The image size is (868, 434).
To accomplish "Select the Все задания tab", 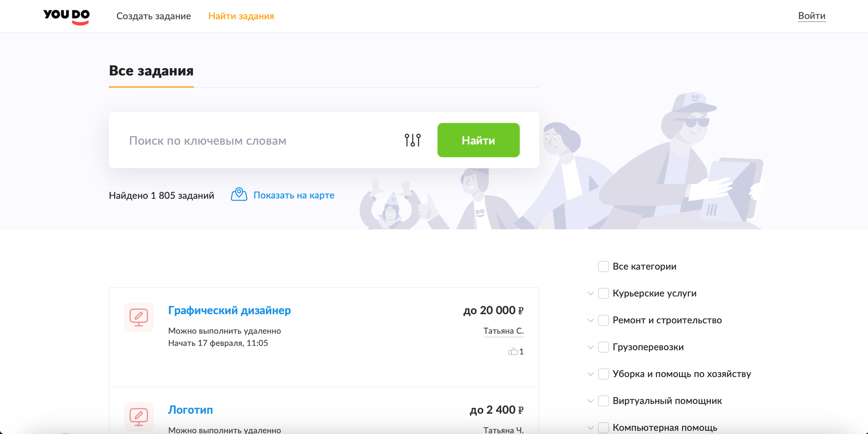I will [151, 71].
